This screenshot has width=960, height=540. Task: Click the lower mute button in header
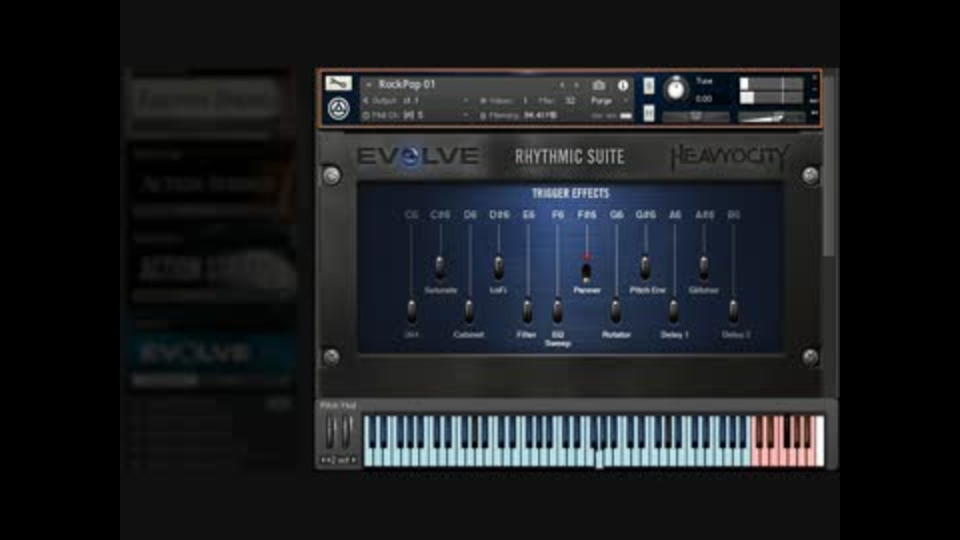(648, 113)
